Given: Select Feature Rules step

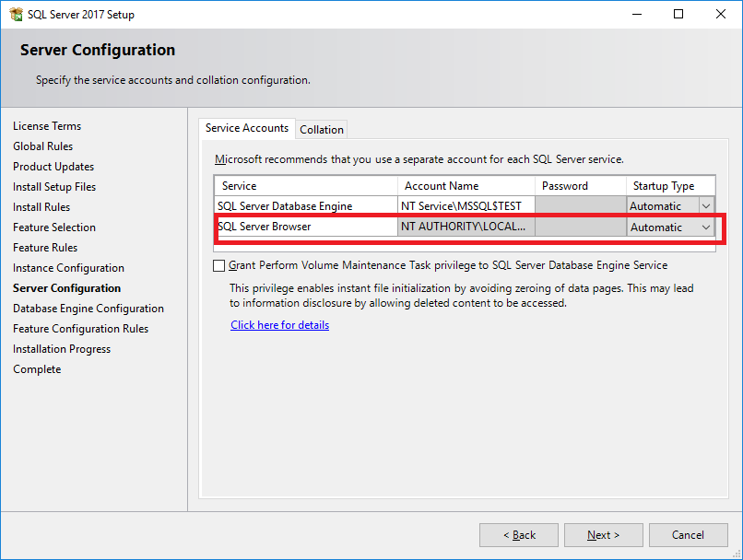Looking at the screenshot, I should point(45,248).
